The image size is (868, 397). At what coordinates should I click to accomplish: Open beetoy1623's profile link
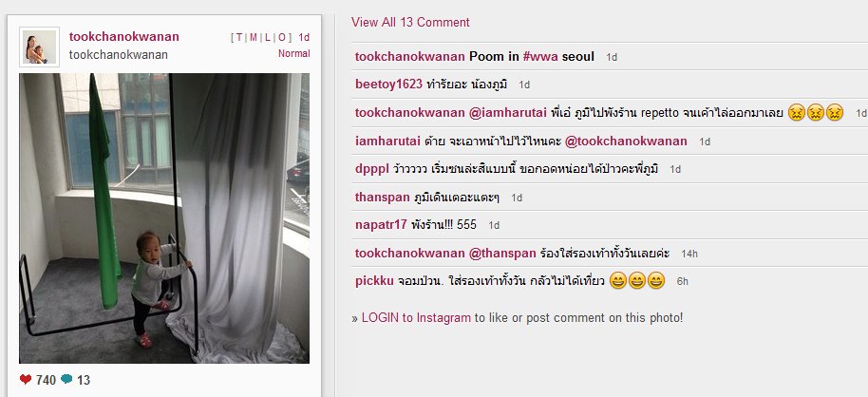click(x=388, y=85)
